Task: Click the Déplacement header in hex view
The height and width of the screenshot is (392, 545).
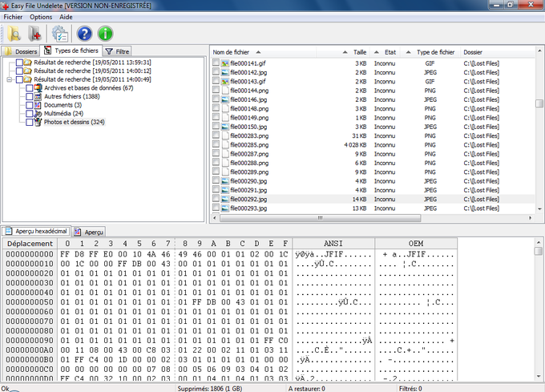Action: tap(30, 244)
